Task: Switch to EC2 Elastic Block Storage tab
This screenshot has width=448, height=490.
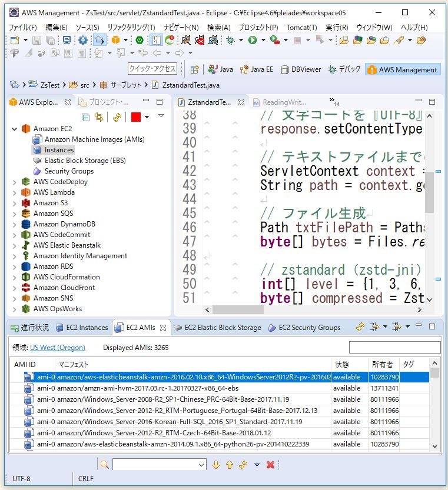Action: point(218,328)
